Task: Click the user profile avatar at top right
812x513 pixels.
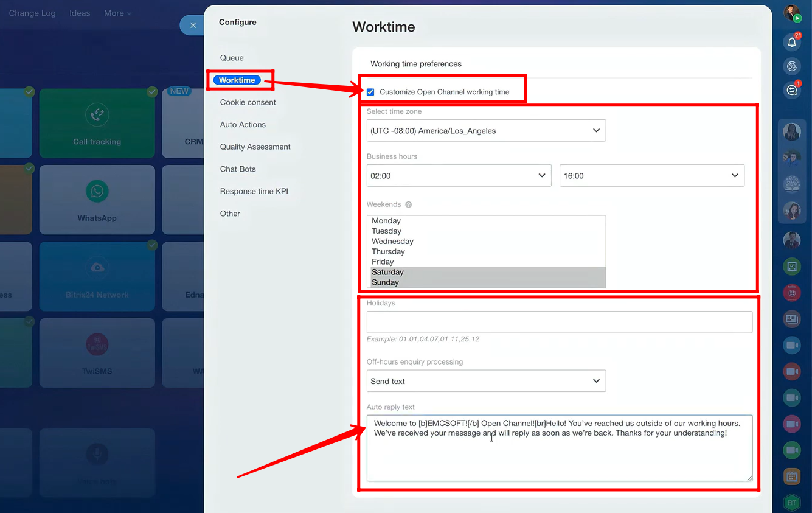Action: [x=791, y=13]
